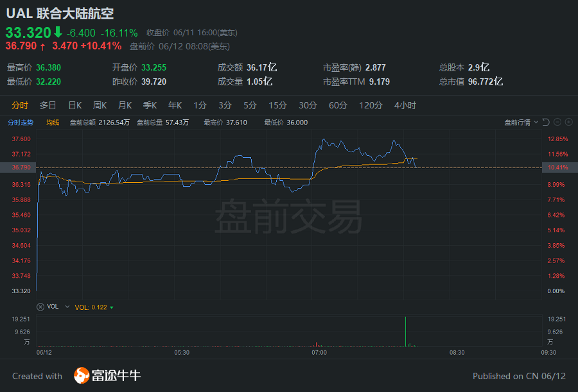Select the 季K tab
The image size is (578, 392).
pos(150,105)
